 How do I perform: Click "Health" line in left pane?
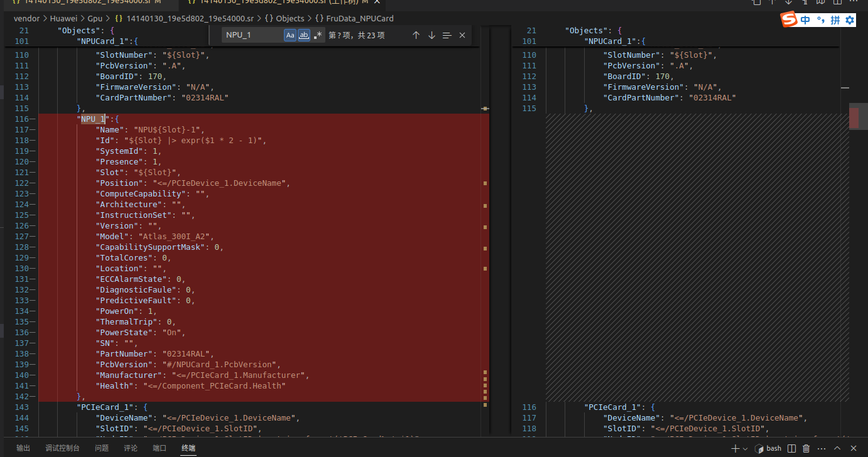[191, 385]
